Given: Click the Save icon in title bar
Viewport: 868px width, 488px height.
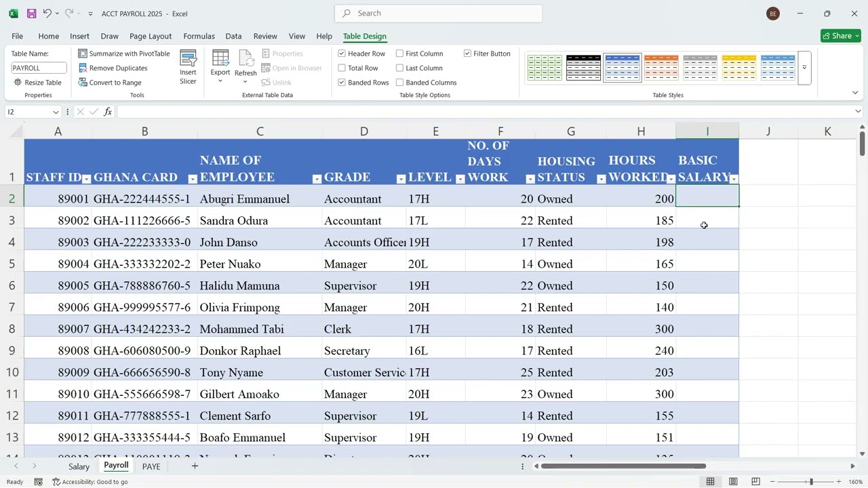Looking at the screenshot, I should (31, 14).
